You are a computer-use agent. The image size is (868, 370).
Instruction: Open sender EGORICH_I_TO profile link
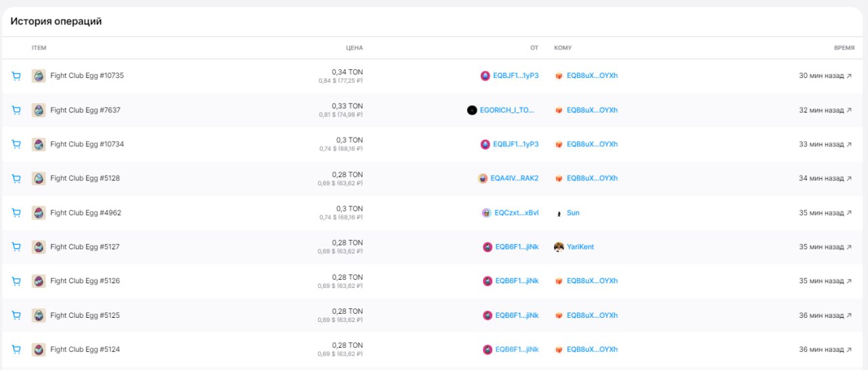[x=507, y=110]
